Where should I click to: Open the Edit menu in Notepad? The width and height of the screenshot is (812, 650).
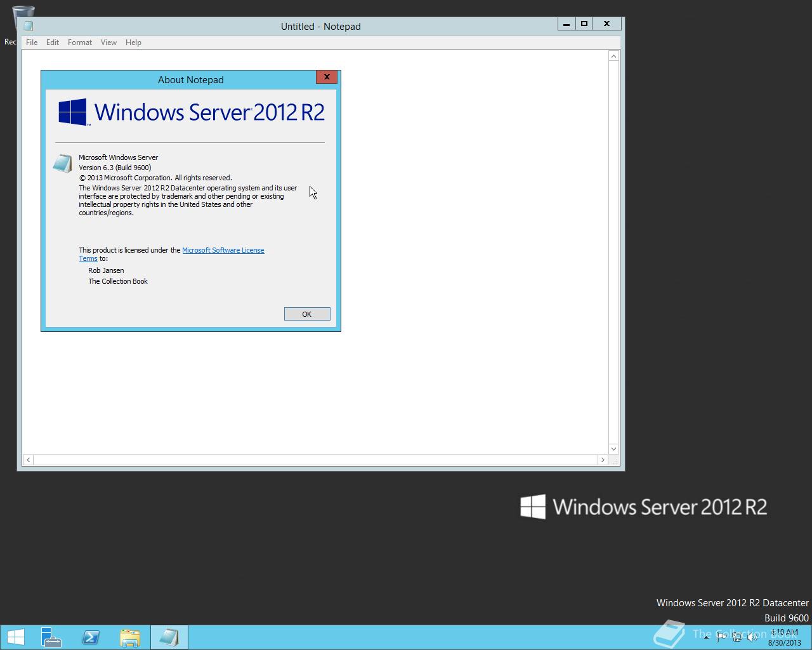click(53, 43)
